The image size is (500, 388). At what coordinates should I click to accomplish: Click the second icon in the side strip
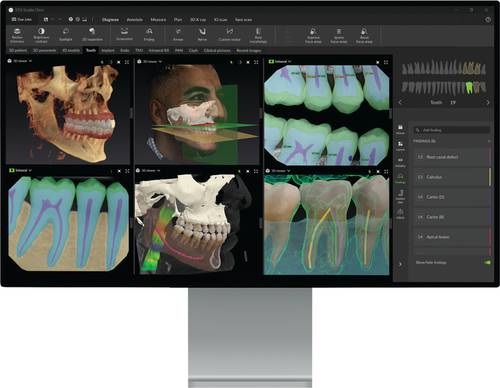(x=400, y=146)
